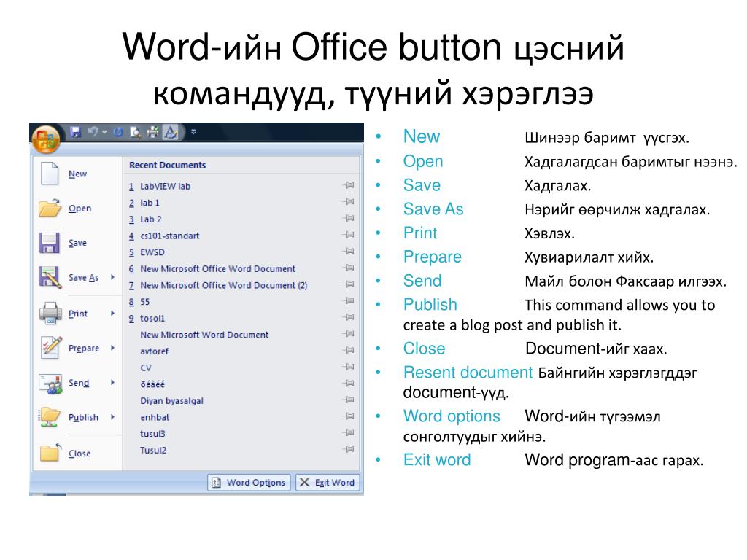Expand the Prepare submenu arrow

(112, 348)
